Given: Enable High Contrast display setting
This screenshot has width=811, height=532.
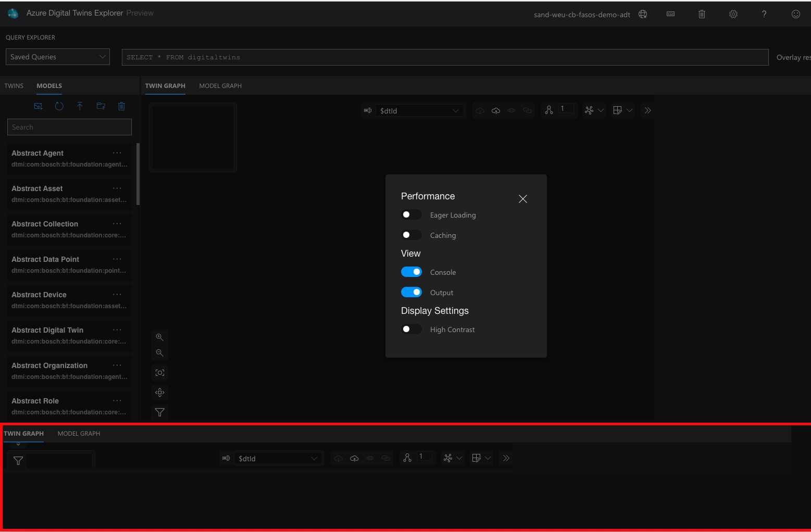Looking at the screenshot, I should click(411, 329).
